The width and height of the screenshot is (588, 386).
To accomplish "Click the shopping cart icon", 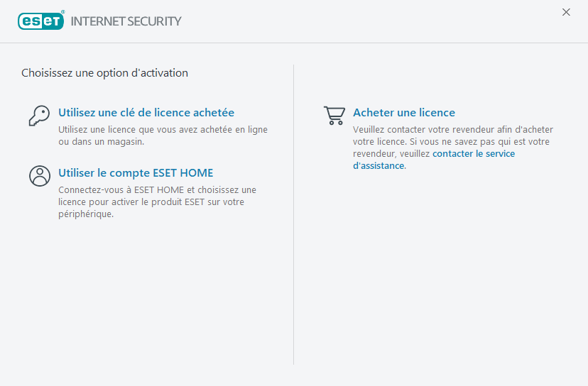I will point(334,115).
